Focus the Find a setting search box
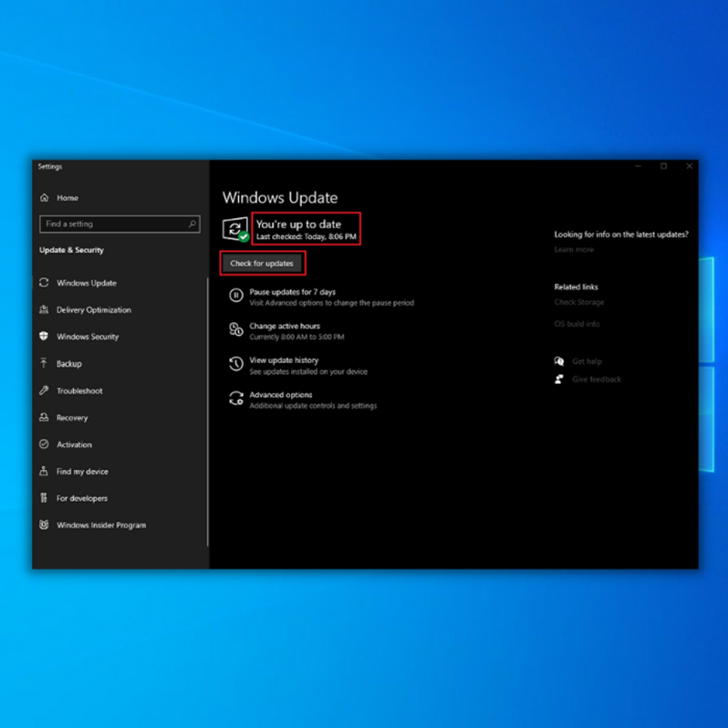 [114, 224]
